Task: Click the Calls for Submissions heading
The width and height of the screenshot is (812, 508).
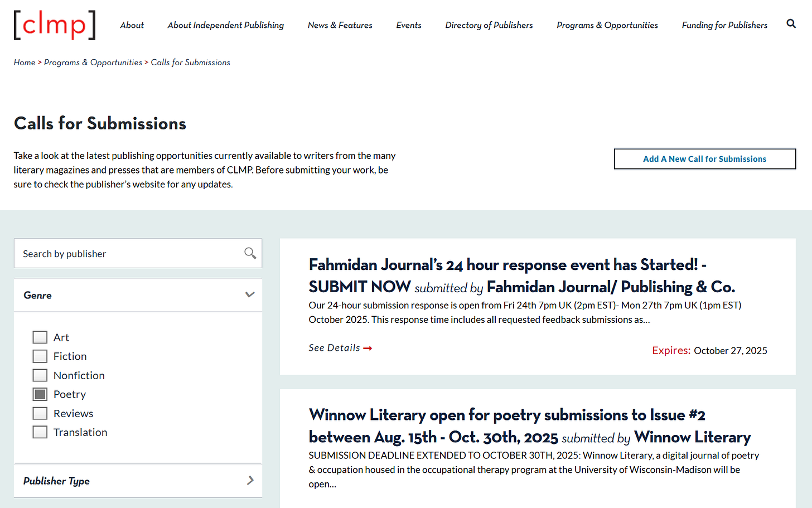Action: (100, 123)
